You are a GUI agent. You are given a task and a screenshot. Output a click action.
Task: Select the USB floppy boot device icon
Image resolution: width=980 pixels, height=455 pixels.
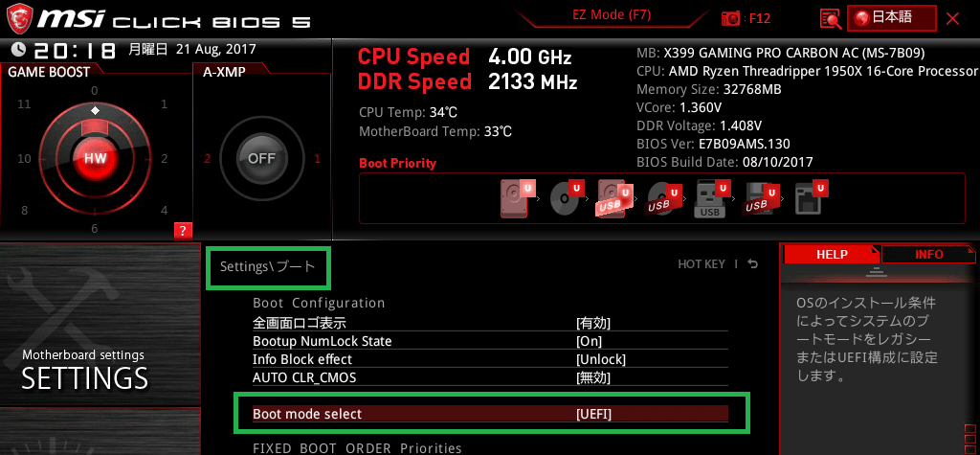[763, 198]
